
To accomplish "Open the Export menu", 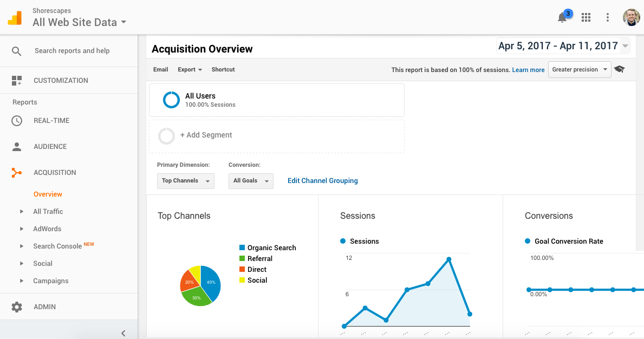I will pos(190,69).
